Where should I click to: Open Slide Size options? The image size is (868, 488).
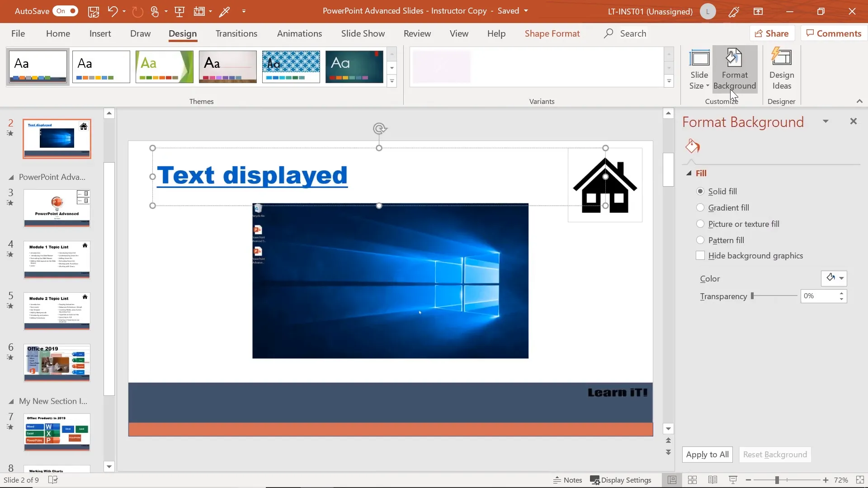pyautogui.click(x=699, y=70)
